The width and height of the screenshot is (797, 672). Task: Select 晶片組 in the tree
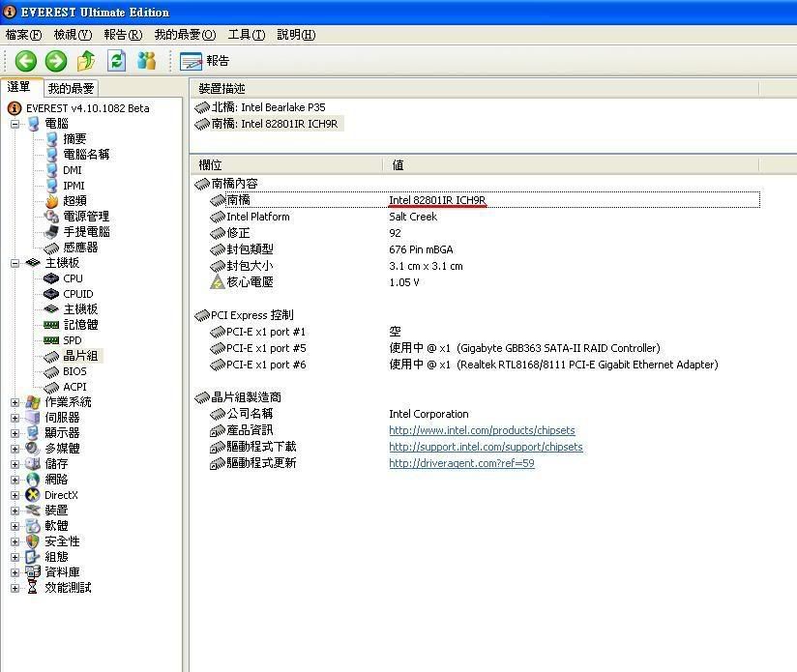(80, 356)
